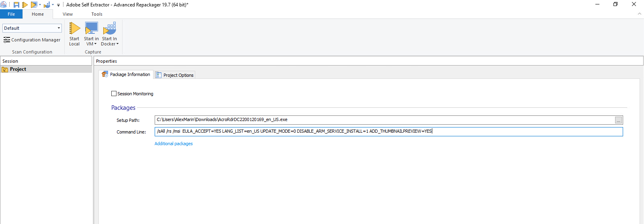Click the ribbon Start In Docker whale icon
This screenshot has width=644, height=224.
(109, 29)
